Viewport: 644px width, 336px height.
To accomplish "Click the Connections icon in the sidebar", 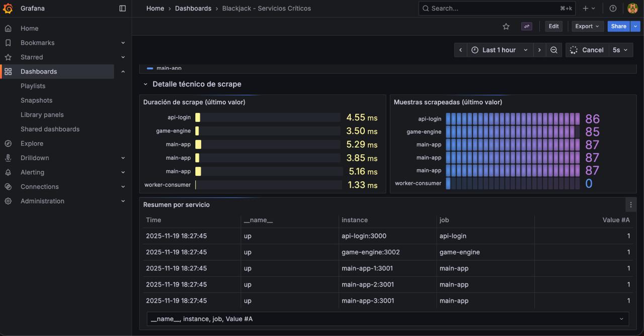I will (8, 186).
